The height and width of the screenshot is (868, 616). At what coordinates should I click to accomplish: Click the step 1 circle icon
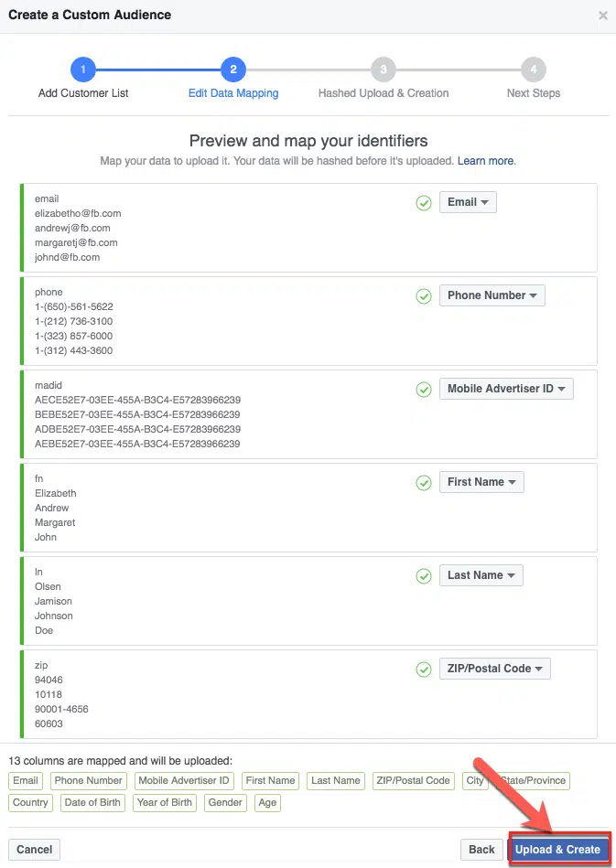[83, 70]
